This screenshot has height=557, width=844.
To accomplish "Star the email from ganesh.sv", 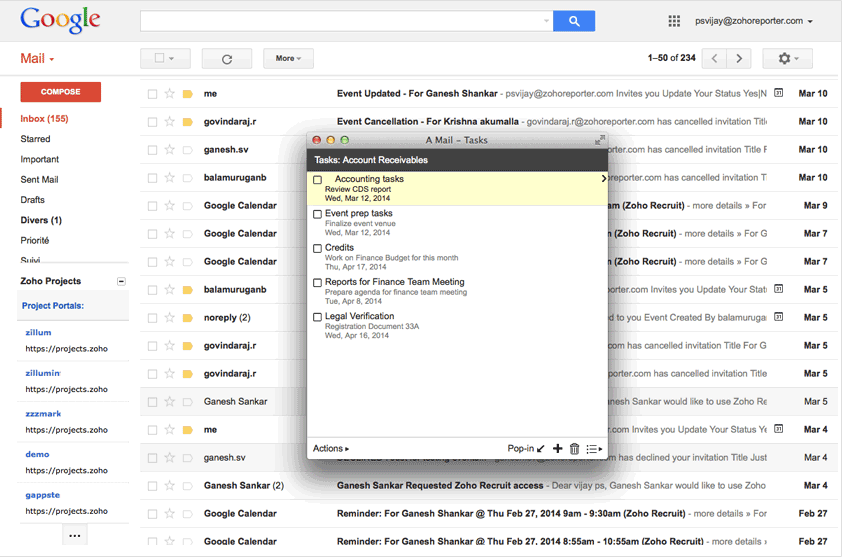I will coord(170,150).
